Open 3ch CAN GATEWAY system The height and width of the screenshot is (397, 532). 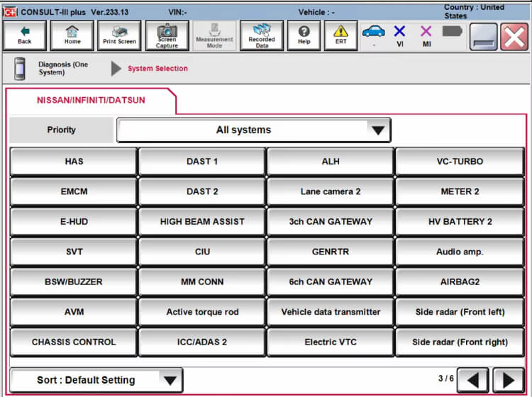[x=331, y=222]
